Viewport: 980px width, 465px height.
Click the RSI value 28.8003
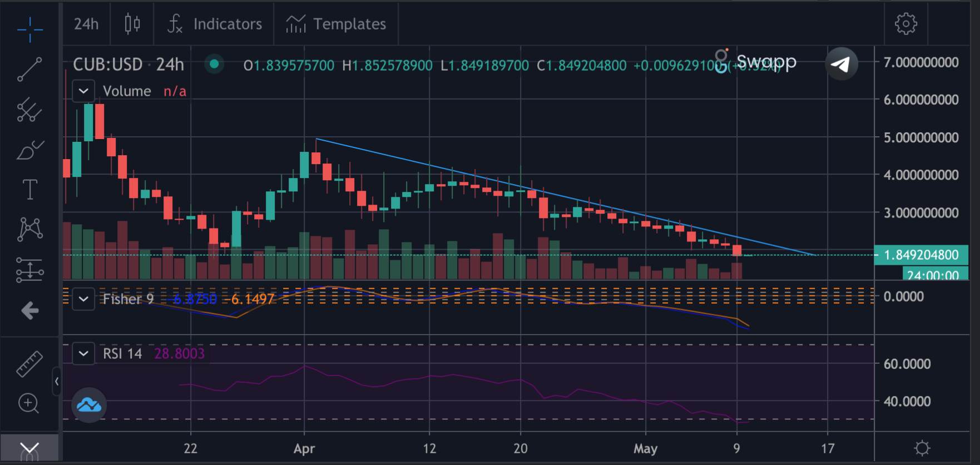point(179,354)
